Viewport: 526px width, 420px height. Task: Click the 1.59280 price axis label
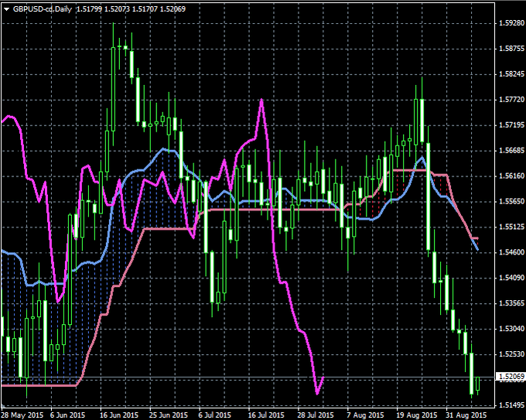tap(509, 23)
